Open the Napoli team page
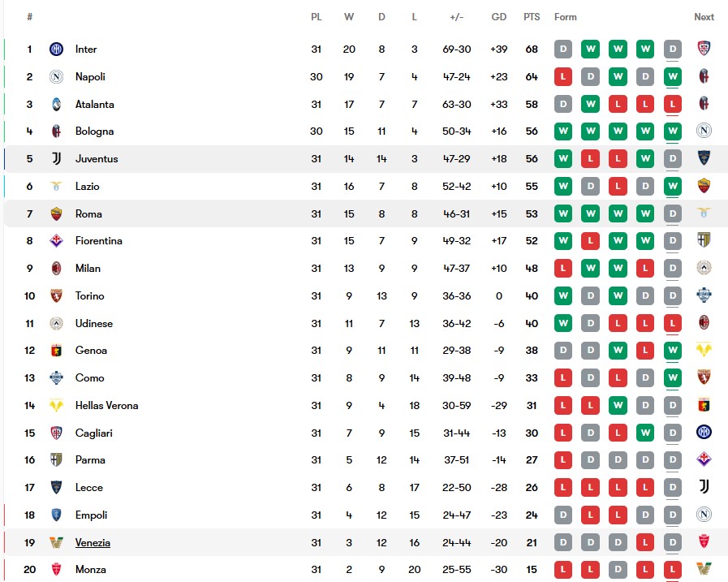This screenshot has width=728, height=582. (90, 76)
